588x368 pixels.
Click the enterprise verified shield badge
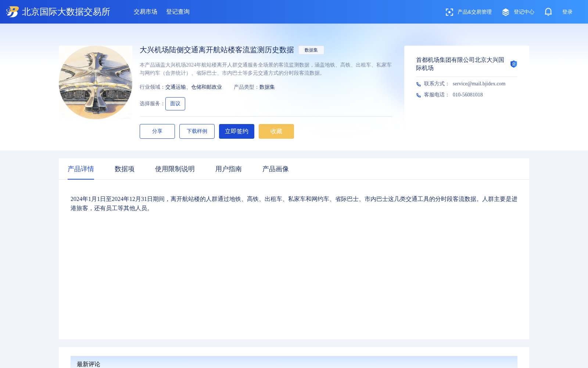pyautogui.click(x=514, y=64)
